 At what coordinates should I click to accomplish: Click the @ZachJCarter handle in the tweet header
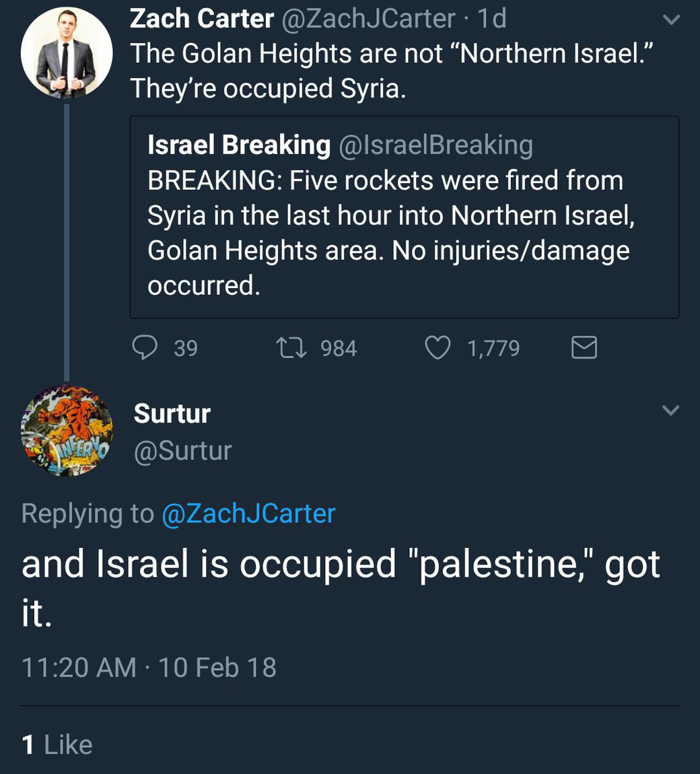pos(367,19)
